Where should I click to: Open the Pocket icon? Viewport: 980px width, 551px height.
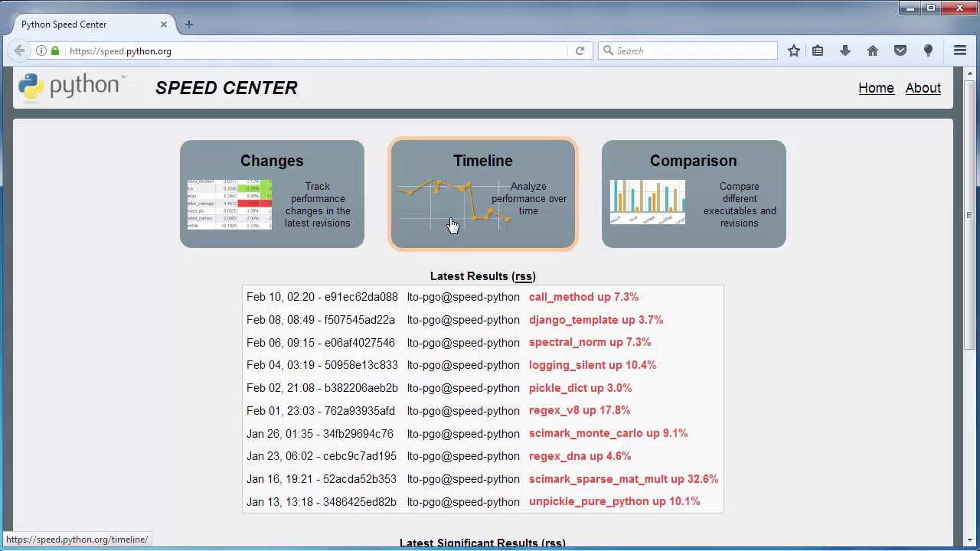click(900, 51)
